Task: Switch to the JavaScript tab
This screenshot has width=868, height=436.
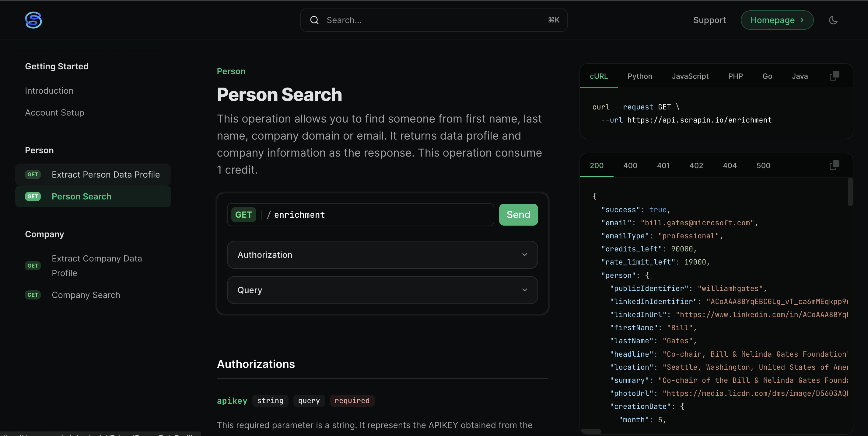Action: point(690,76)
